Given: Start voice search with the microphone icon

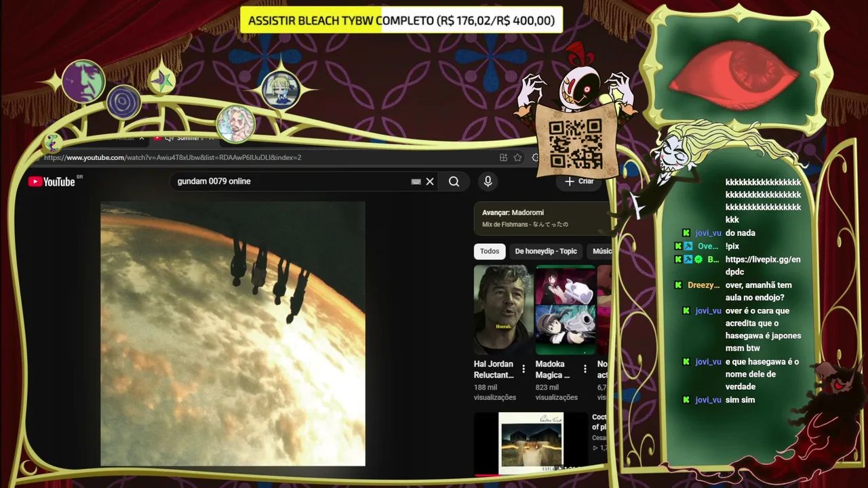Looking at the screenshot, I should coord(488,182).
